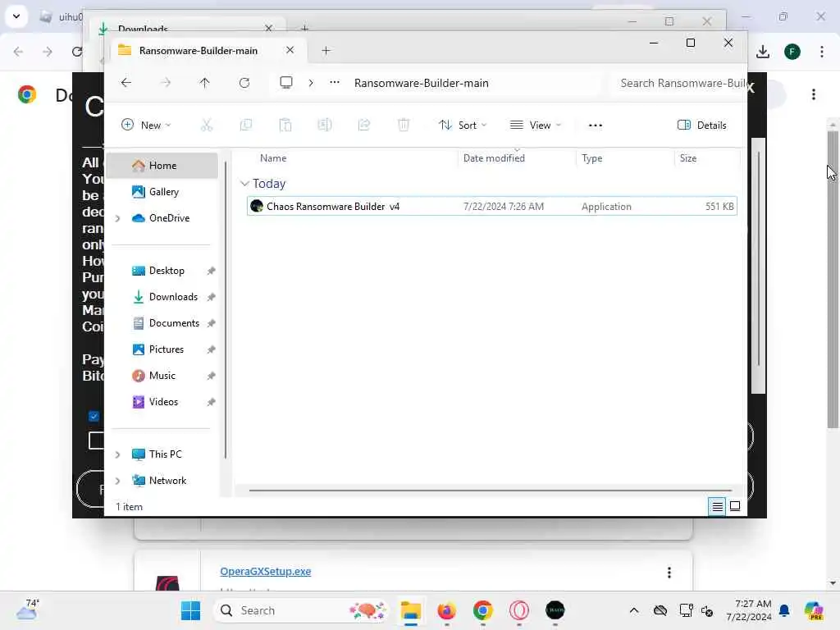Click the Copy icon in toolbar
The image size is (840, 630).
click(x=246, y=125)
